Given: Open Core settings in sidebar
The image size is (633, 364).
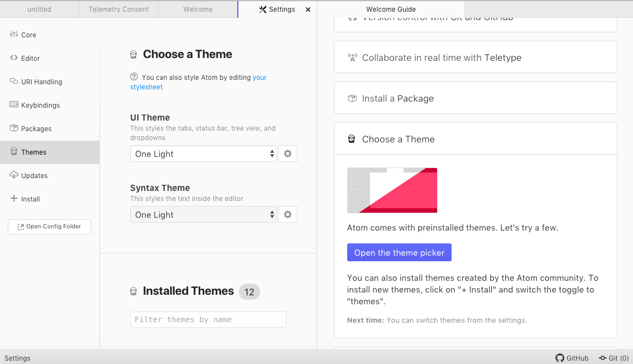Looking at the screenshot, I should point(28,35).
